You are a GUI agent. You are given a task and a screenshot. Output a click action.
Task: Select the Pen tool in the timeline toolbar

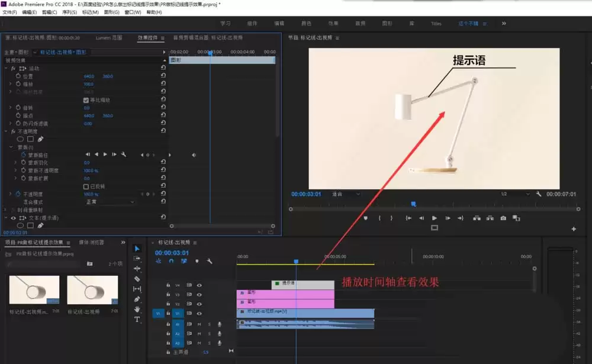click(137, 299)
